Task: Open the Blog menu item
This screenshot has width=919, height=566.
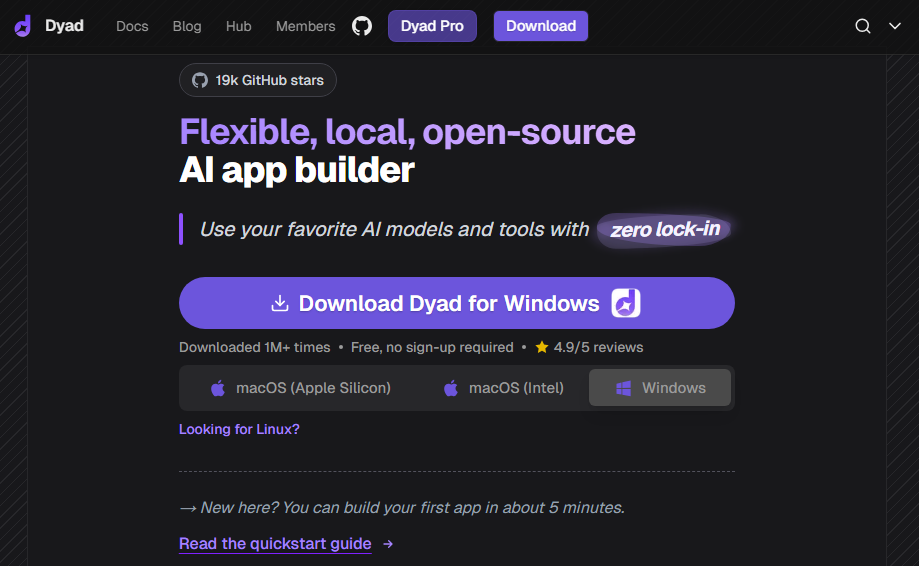Action: tap(187, 26)
